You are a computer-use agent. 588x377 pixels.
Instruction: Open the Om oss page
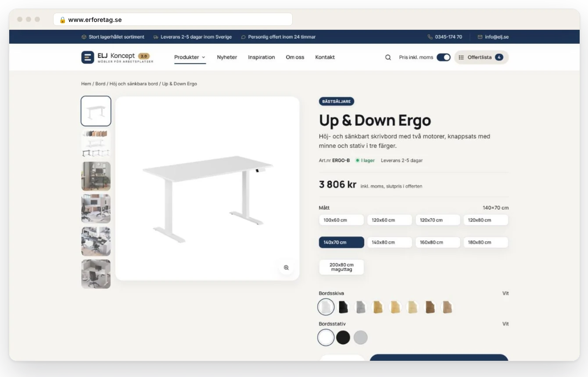click(295, 57)
